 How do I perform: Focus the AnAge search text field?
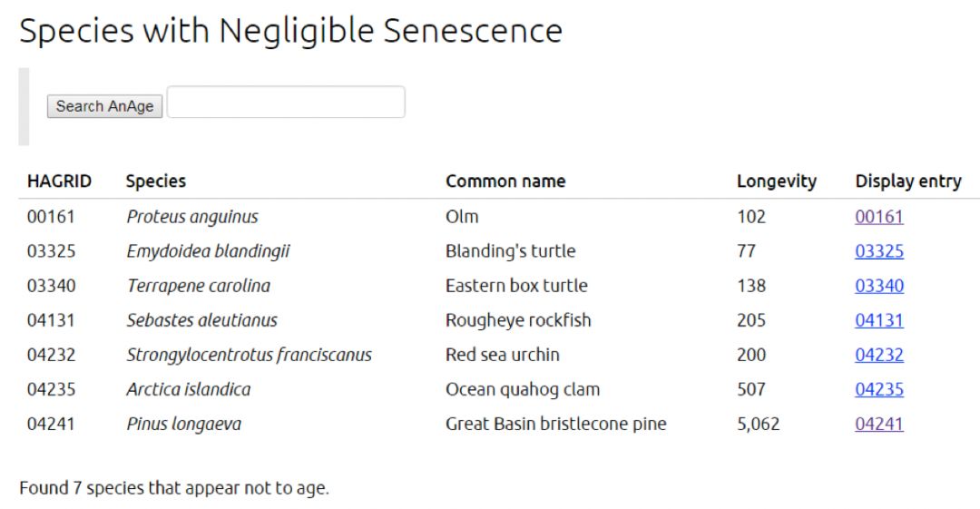pyautogui.click(x=286, y=103)
